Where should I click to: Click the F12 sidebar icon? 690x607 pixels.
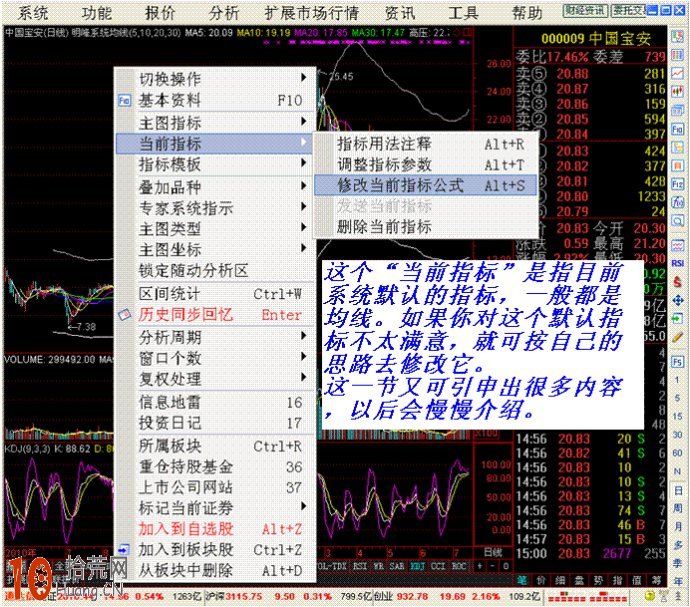677,184
